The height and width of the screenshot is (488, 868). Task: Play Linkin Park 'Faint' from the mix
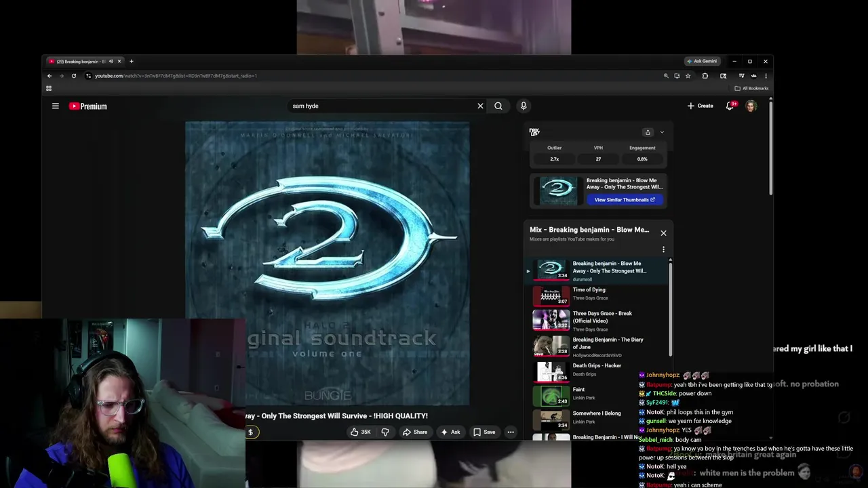598,394
